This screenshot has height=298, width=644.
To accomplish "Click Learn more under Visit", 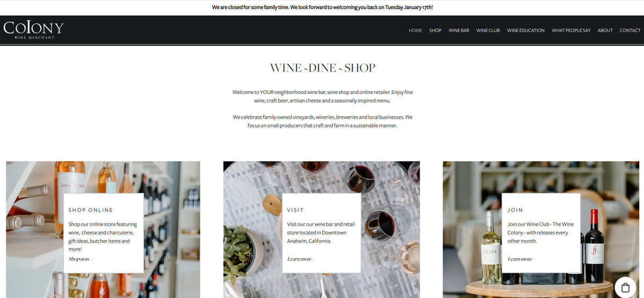I will coord(301,259).
